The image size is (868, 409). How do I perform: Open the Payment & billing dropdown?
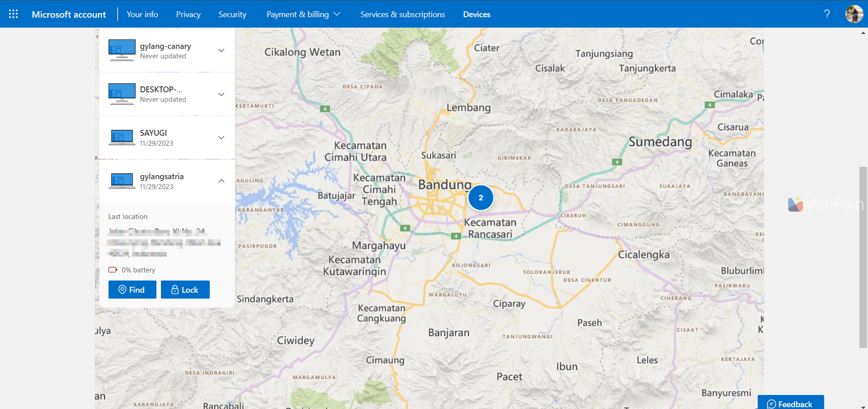[x=303, y=14]
